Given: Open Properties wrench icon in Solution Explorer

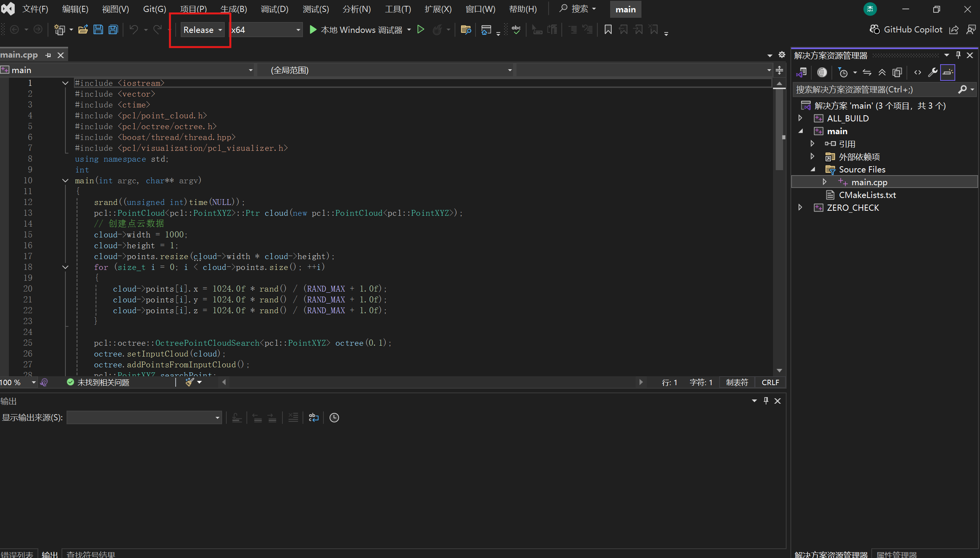Looking at the screenshot, I should coord(932,72).
